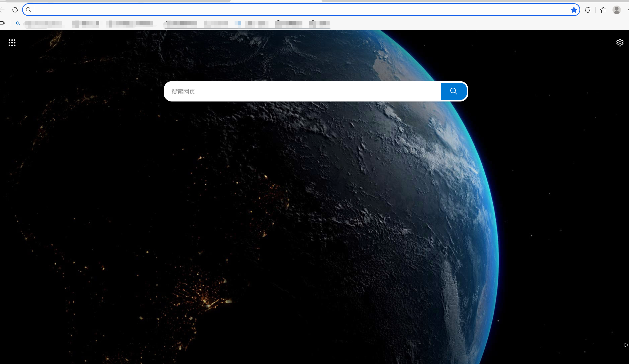Image resolution: width=629 pixels, height=364 pixels.
Task: Click the browser back arrow
Action: (2, 10)
